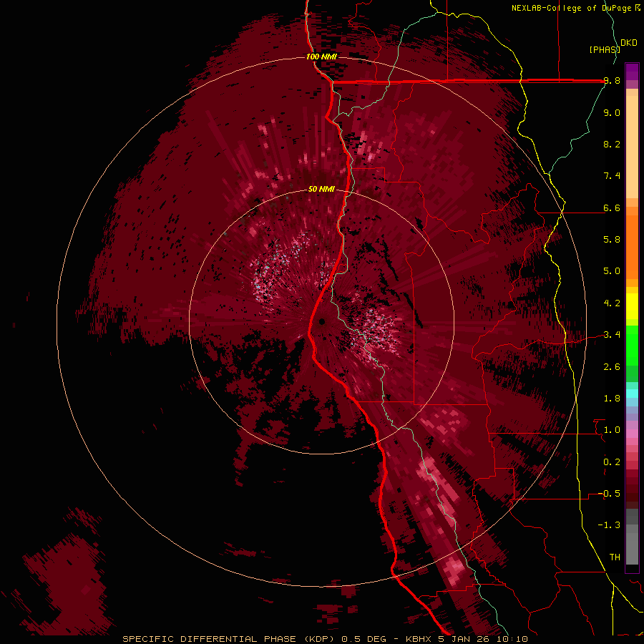Pick the bright orange color bar segment
This screenshot has height=644, width=644.
632,246
